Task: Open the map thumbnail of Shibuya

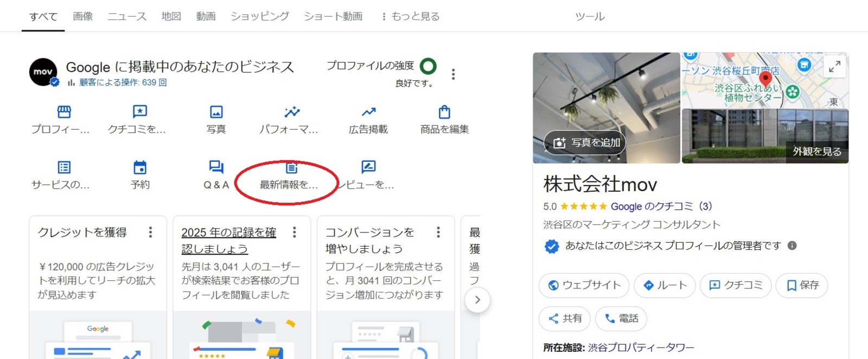Action: 765,80
